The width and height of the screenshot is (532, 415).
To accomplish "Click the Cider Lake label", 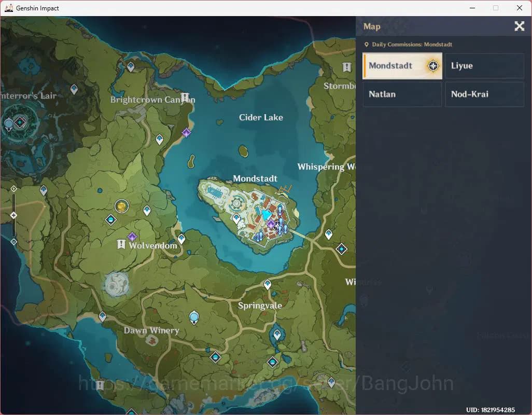I will 261,117.
